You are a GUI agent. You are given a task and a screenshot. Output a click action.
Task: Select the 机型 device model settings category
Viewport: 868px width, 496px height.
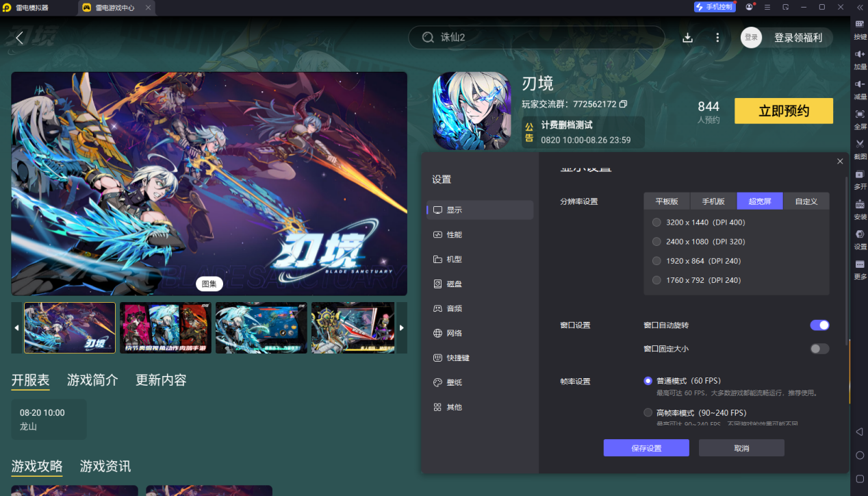pos(480,260)
